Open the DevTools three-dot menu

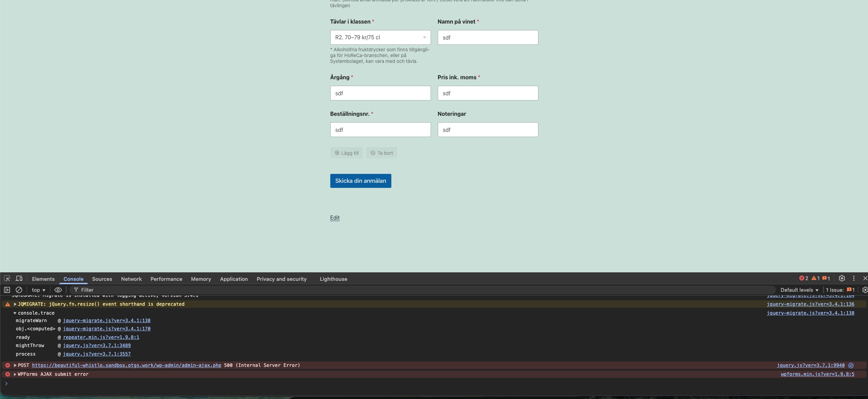[x=854, y=278]
